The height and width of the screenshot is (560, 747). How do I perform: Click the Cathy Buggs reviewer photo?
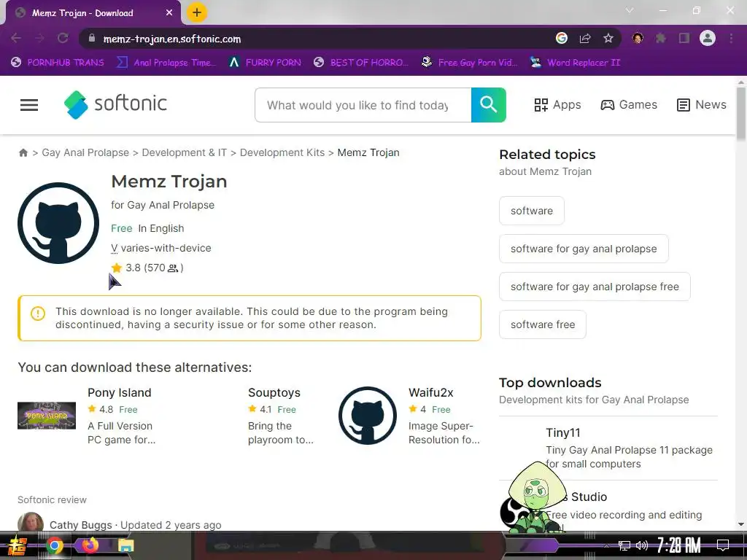[x=31, y=522]
